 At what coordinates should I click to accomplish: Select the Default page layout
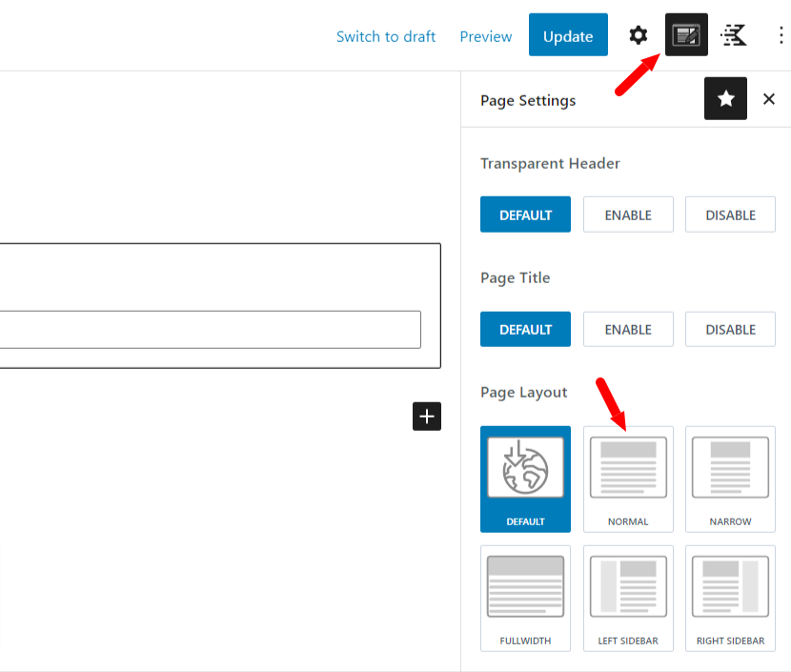[525, 479]
